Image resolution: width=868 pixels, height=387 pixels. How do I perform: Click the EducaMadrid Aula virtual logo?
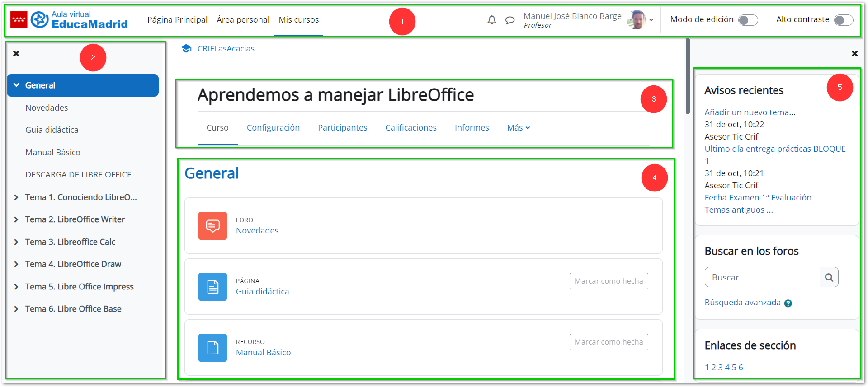click(79, 20)
